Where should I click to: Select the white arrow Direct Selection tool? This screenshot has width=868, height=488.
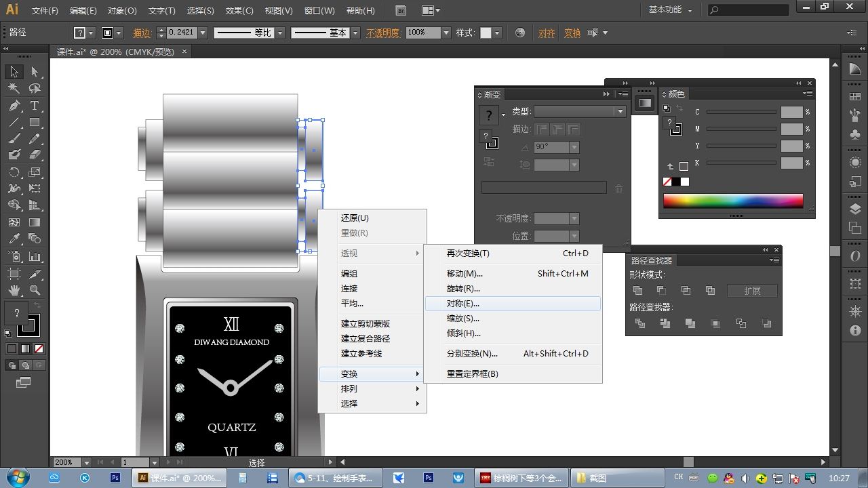pos(35,72)
